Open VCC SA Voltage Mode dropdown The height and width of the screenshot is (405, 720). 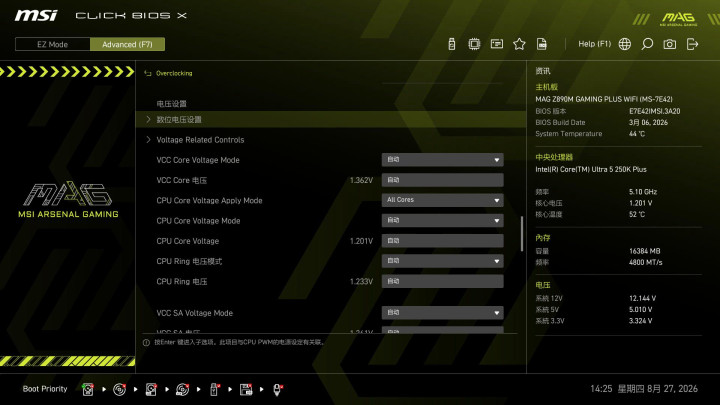coord(442,313)
